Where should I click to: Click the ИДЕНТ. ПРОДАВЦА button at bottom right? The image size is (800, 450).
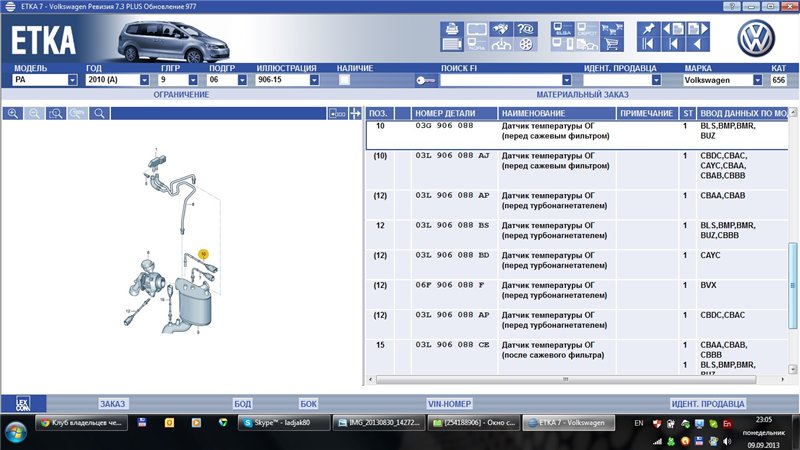(x=708, y=404)
